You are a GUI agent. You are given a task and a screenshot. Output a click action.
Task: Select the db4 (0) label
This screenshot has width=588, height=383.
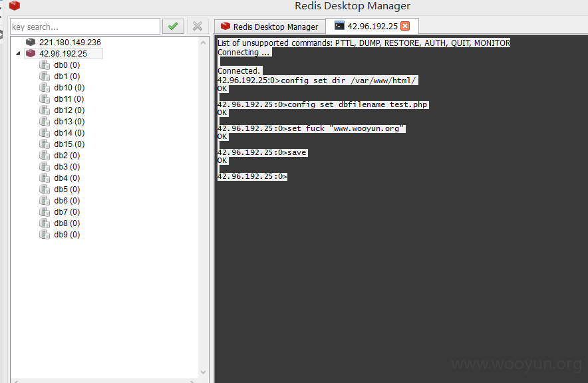pyautogui.click(x=67, y=178)
